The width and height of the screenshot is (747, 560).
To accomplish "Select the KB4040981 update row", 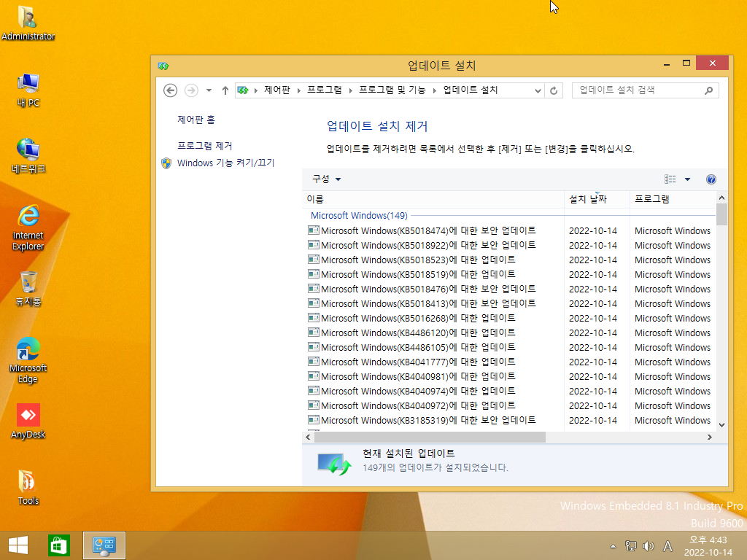I will 508,377.
